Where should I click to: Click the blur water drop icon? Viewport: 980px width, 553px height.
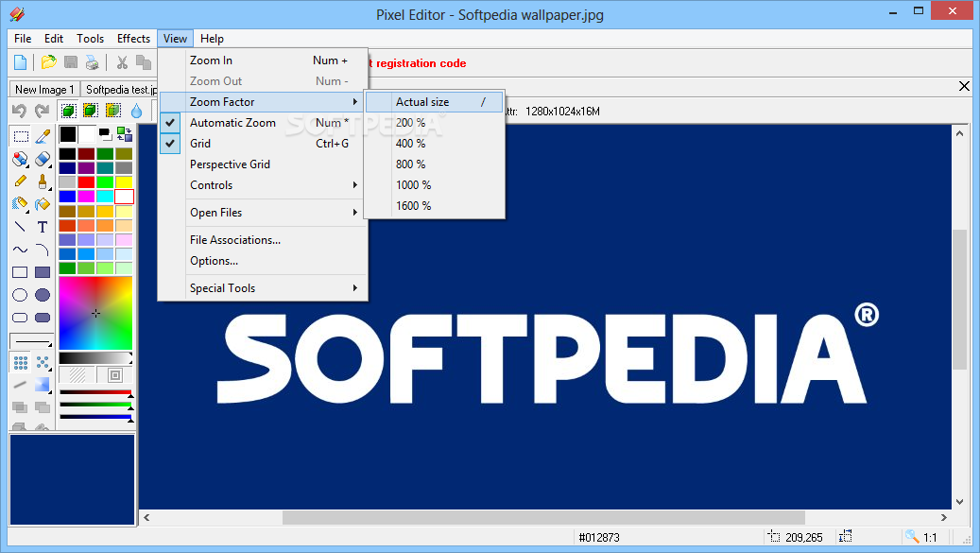(x=136, y=112)
